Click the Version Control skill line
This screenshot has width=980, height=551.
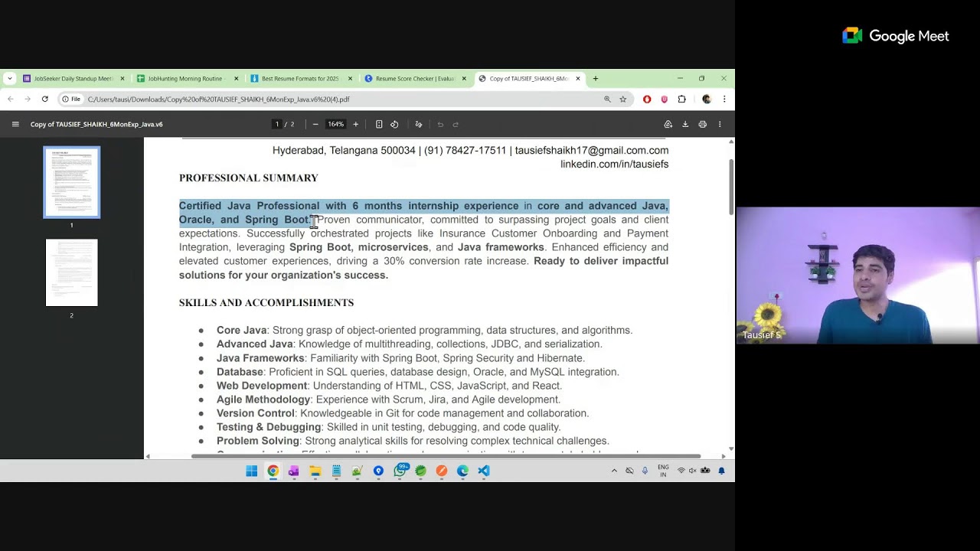point(403,413)
